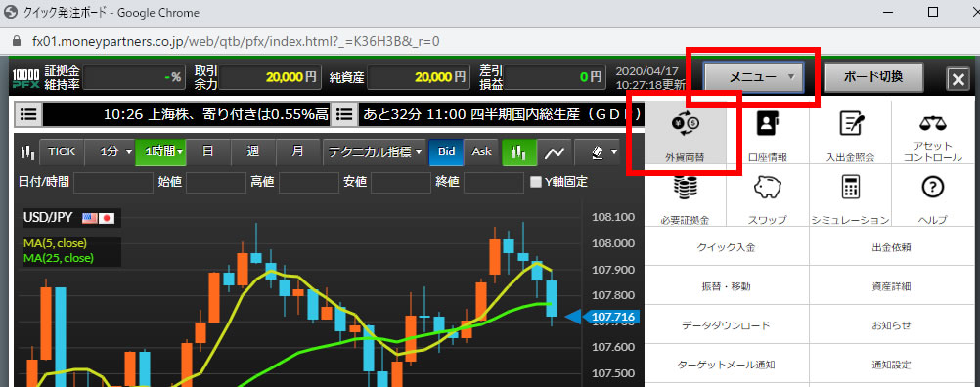Select the 出金依頼 menu item
980x387 pixels.
pyautogui.click(x=891, y=247)
